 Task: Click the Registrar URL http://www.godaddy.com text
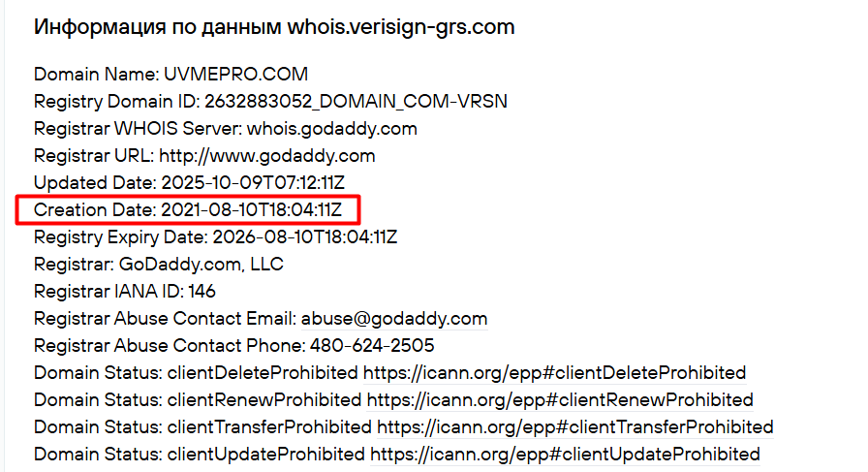204,156
